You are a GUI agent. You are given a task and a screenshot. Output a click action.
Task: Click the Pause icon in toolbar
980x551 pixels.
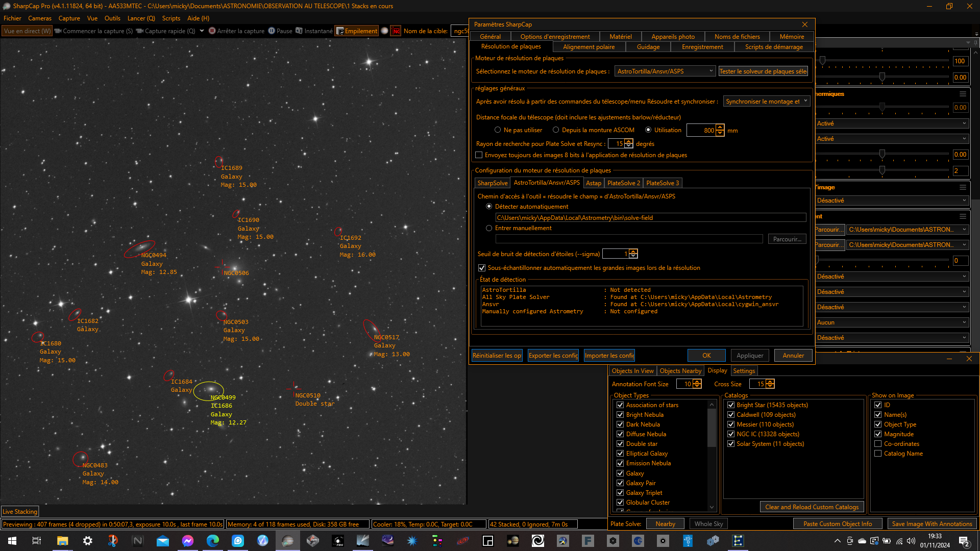[x=272, y=31]
